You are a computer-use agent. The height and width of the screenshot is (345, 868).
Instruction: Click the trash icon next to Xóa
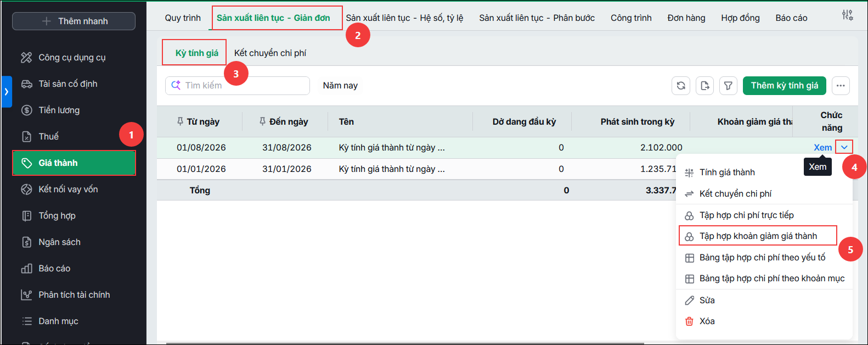pos(689,321)
